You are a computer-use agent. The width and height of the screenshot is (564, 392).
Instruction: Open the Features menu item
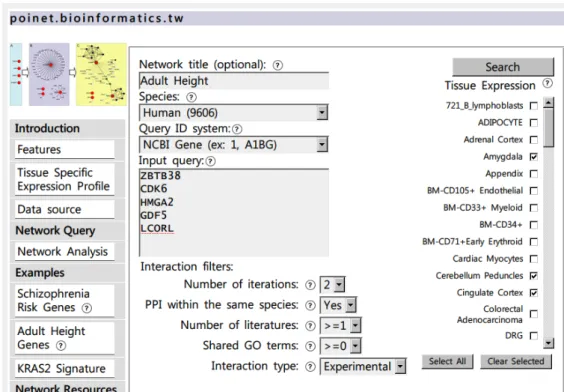[64, 150]
